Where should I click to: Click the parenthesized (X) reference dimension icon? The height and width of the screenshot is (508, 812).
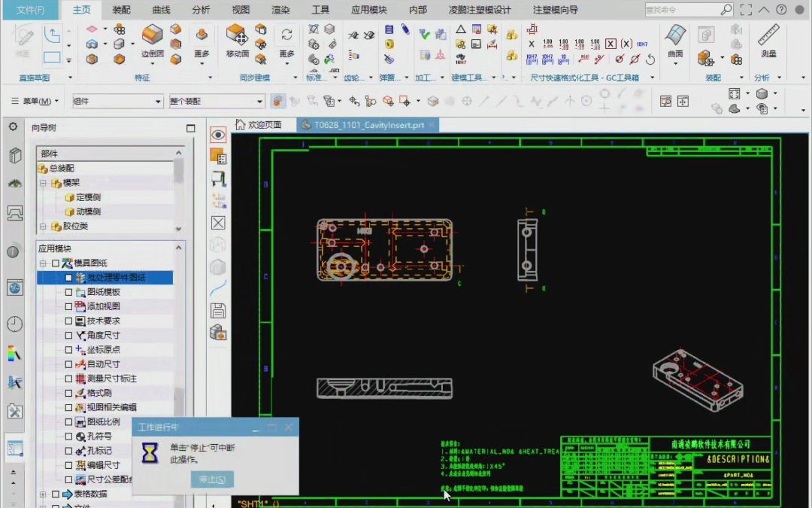[x=626, y=44]
